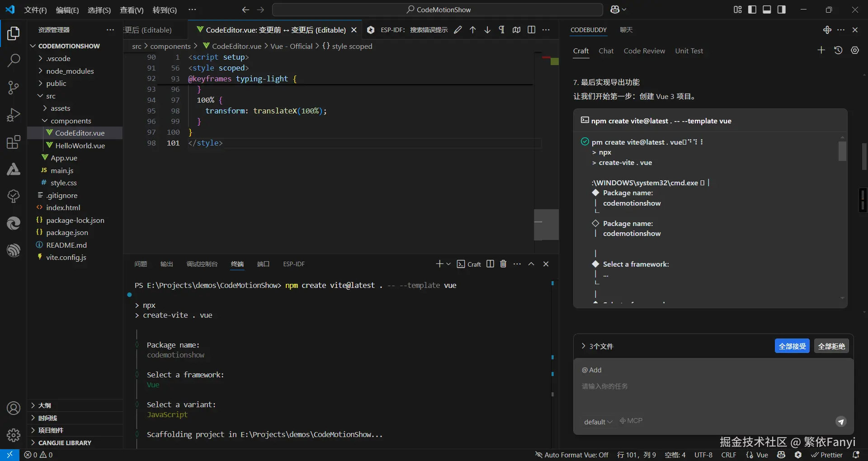This screenshot has height=461, width=868.
Task: Click 全部拒绝 to reject all changes
Action: coord(831,346)
